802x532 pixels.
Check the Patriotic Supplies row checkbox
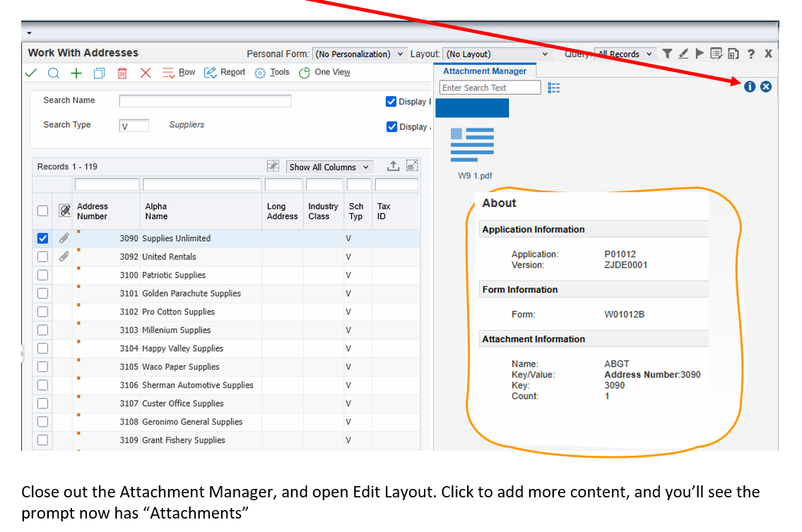(x=42, y=275)
